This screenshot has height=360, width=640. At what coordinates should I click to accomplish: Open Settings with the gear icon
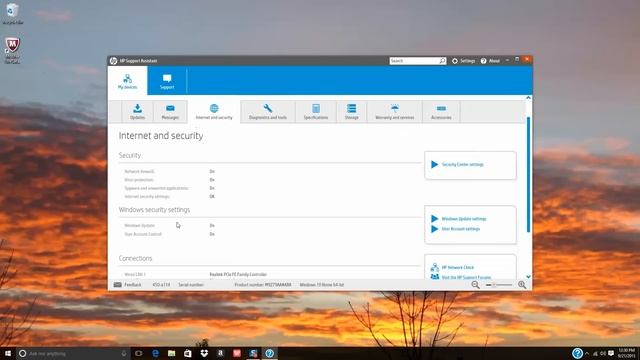pyautogui.click(x=463, y=61)
